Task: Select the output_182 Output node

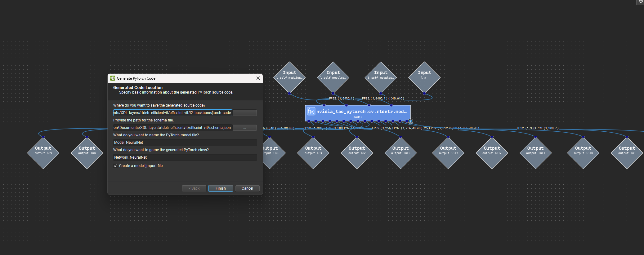Action: [357, 152]
